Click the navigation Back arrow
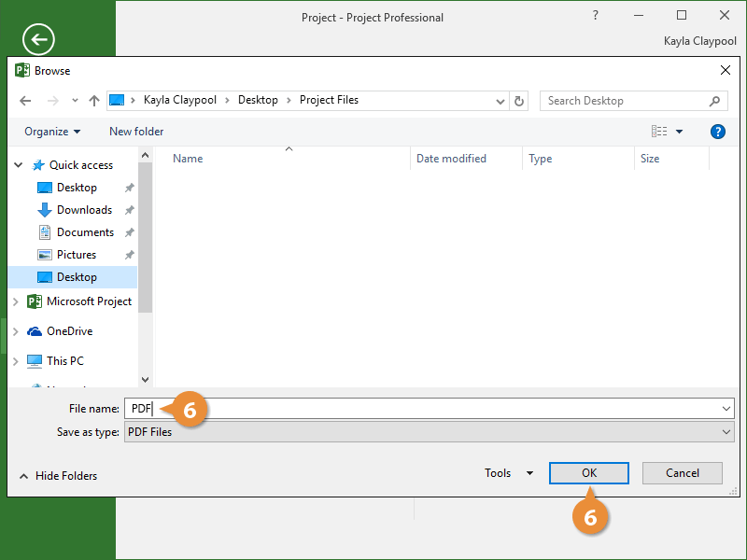 (25, 101)
